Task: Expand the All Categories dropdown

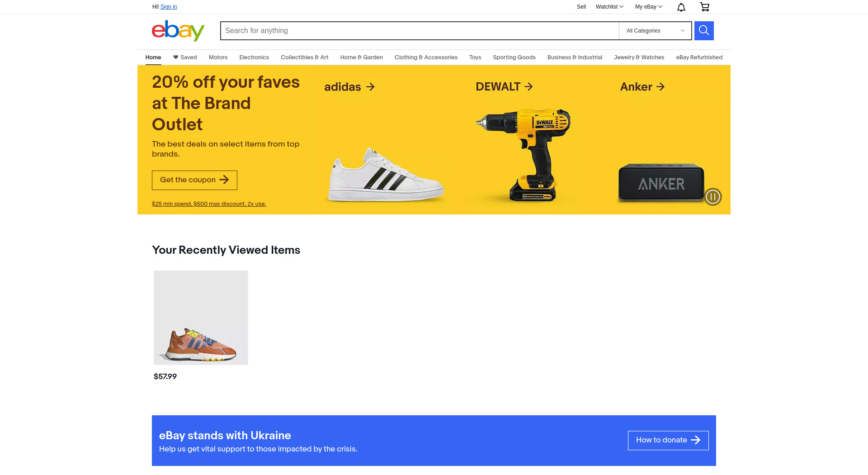Action: pyautogui.click(x=655, y=31)
